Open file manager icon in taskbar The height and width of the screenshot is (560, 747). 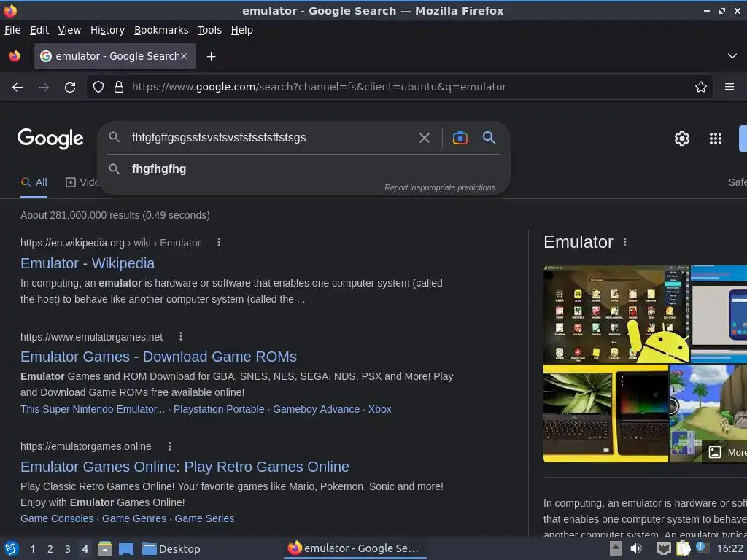point(105,548)
